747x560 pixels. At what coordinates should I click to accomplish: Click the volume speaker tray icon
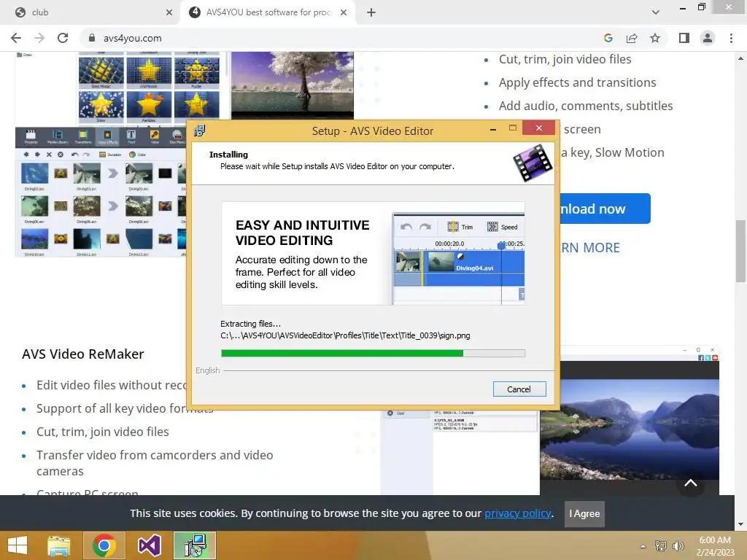[678, 546]
